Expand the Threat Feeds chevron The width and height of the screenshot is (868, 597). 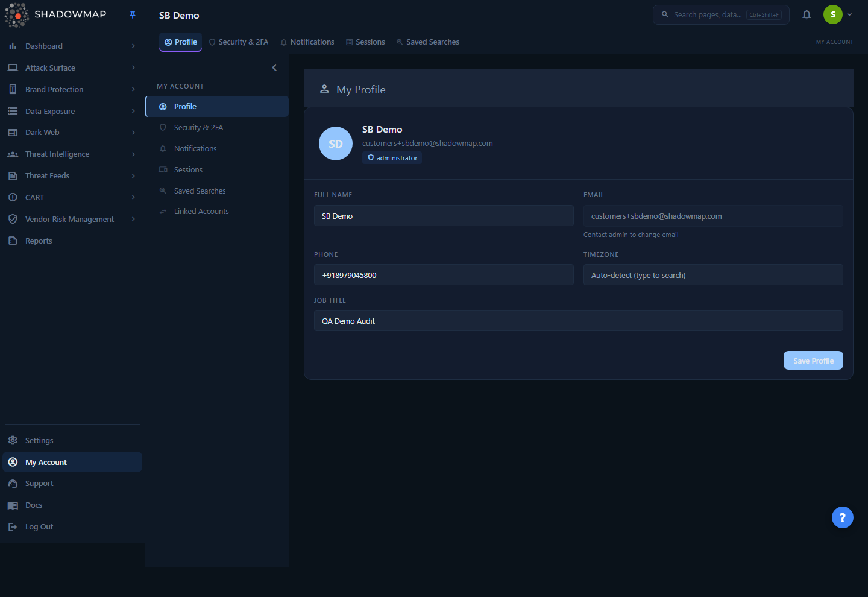(133, 176)
